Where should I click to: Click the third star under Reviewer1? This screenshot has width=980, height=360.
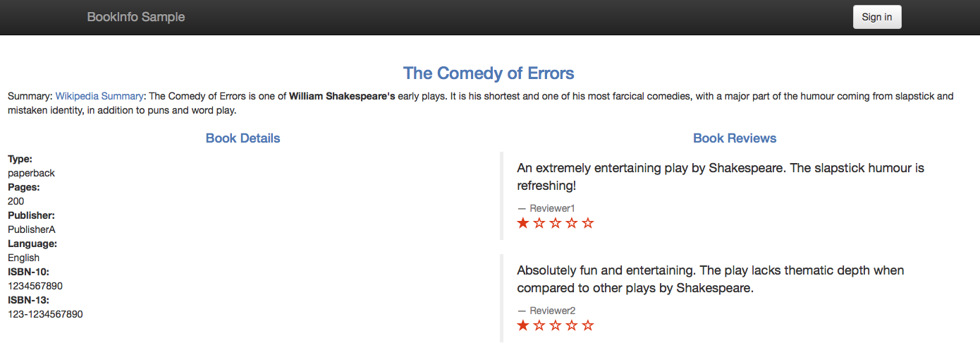coord(556,223)
